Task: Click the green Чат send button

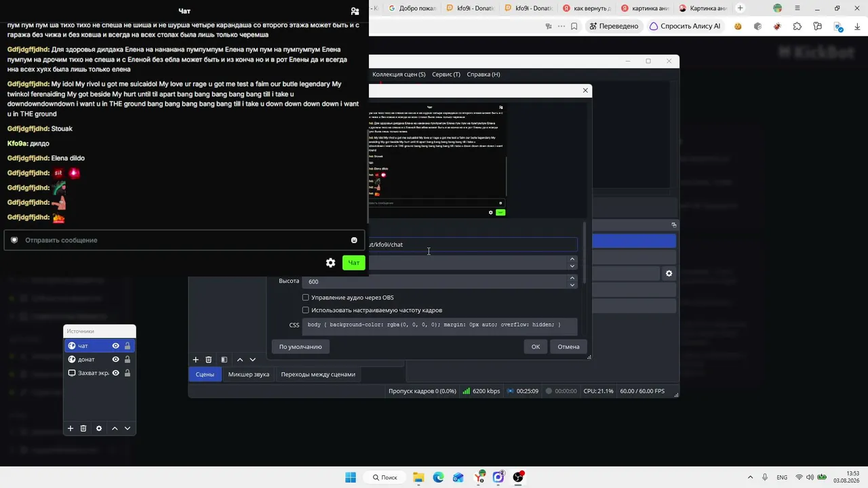Action: [x=353, y=263]
